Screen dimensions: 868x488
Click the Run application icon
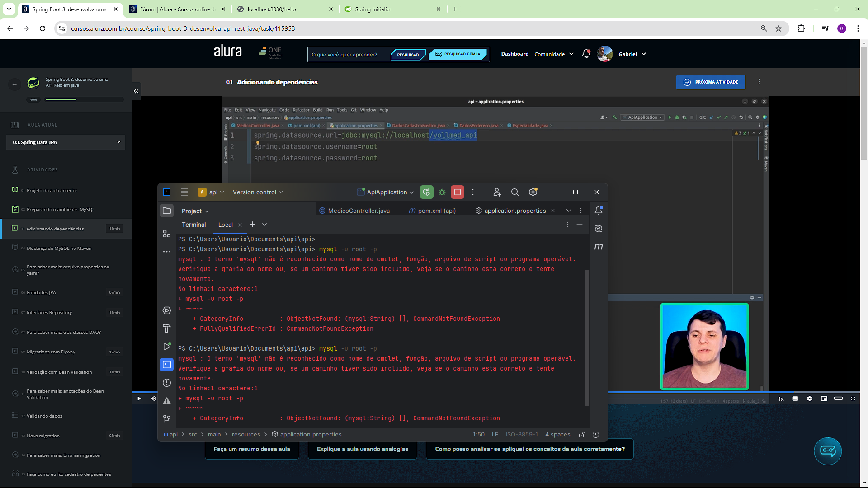tap(426, 192)
